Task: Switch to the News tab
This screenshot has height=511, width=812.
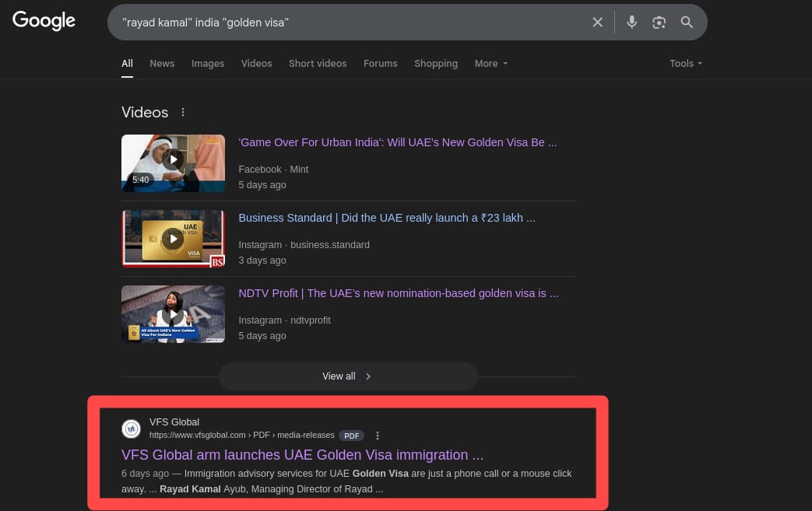Action: [x=162, y=64]
